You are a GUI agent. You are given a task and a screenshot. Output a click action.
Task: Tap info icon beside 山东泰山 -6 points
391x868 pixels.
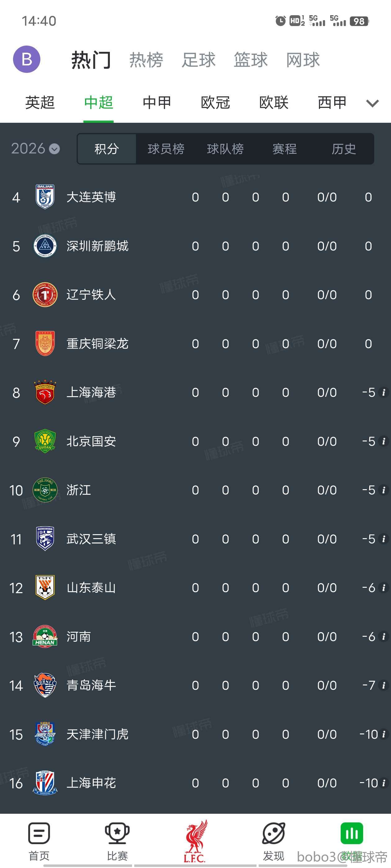384,588
